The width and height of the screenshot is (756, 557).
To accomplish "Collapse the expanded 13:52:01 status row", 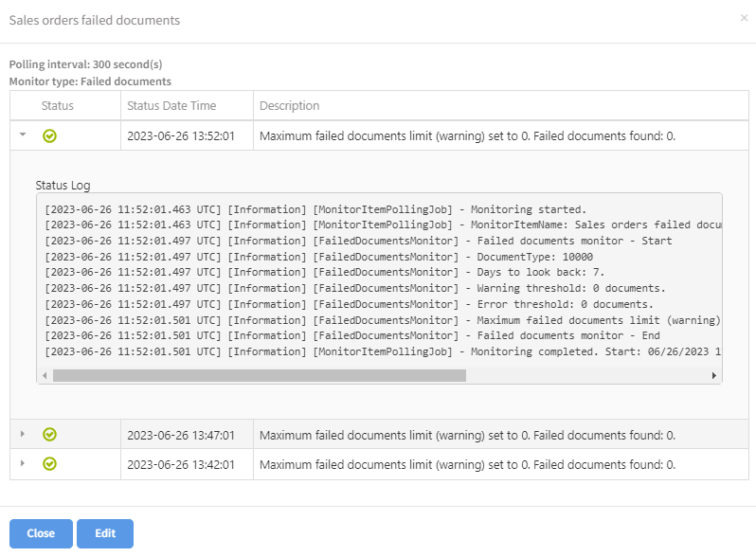I will click(22, 135).
